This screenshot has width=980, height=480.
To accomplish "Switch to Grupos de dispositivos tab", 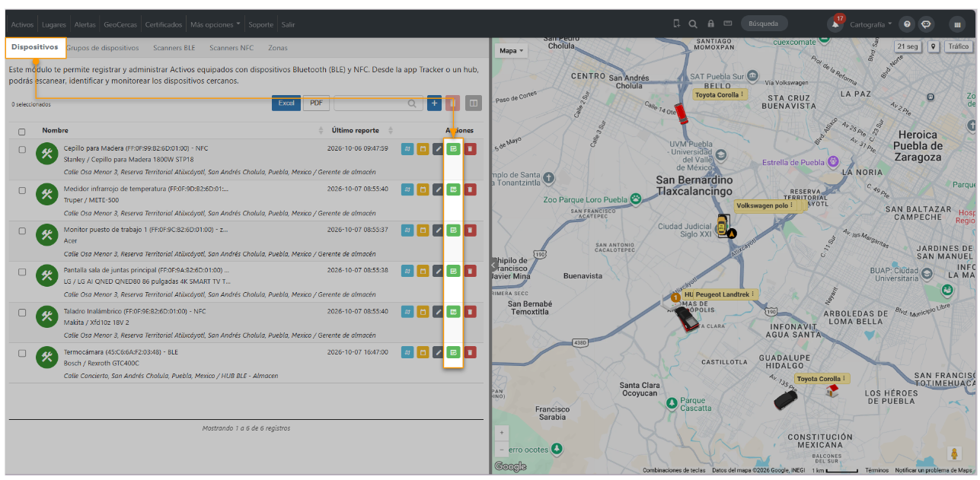I will point(102,48).
